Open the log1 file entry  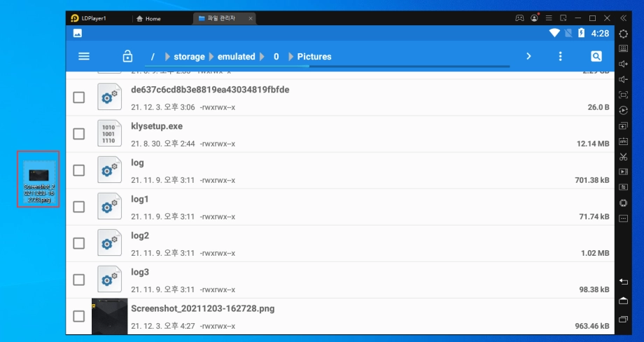click(340, 207)
